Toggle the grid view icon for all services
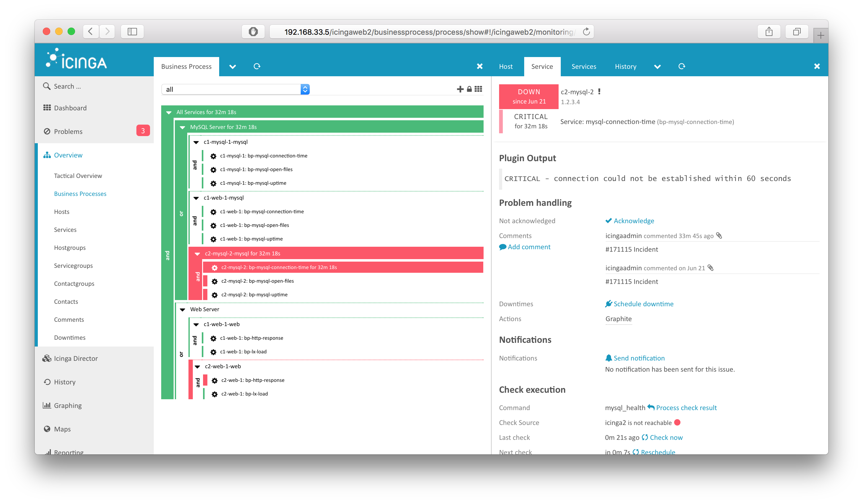The height and width of the screenshot is (504, 863). (x=478, y=89)
